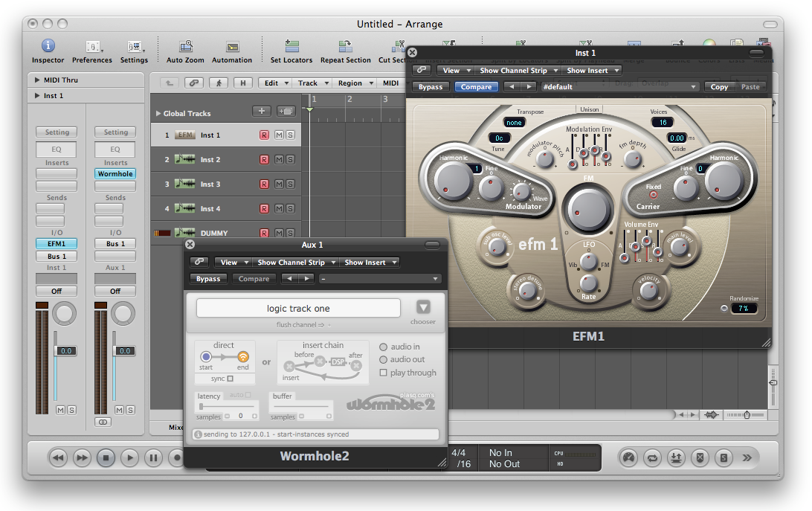Add a new track with plus button
Screen dimensions: 812x511
pyautogui.click(x=262, y=111)
